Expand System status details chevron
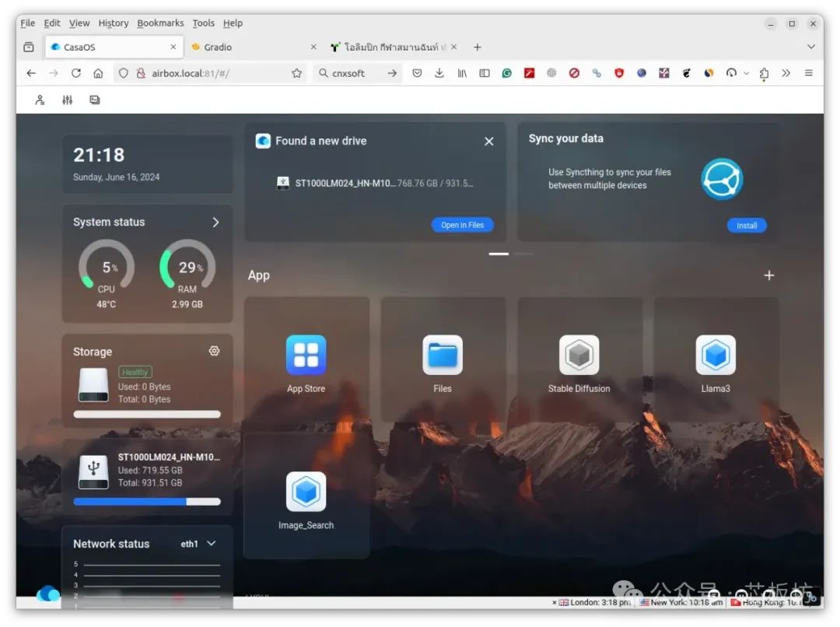The image size is (840, 627). (x=215, y=222)
